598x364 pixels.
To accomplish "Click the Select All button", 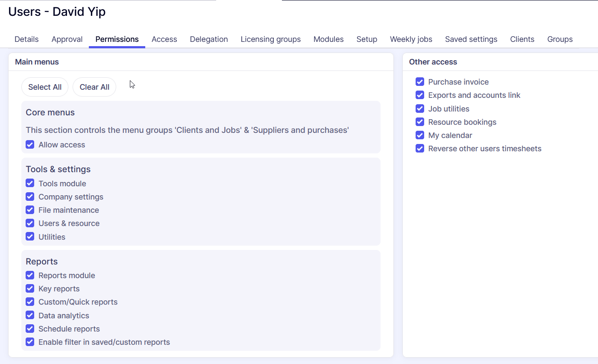I will tap(45, 87).
